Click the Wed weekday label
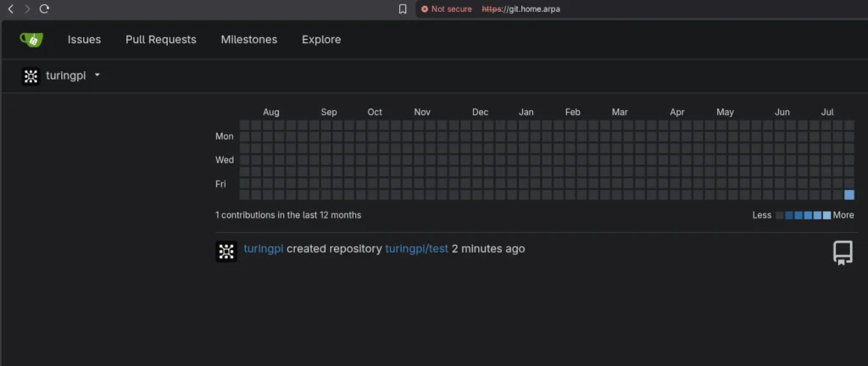This screenshot has height=366, width=868. [x=224, y=160]
